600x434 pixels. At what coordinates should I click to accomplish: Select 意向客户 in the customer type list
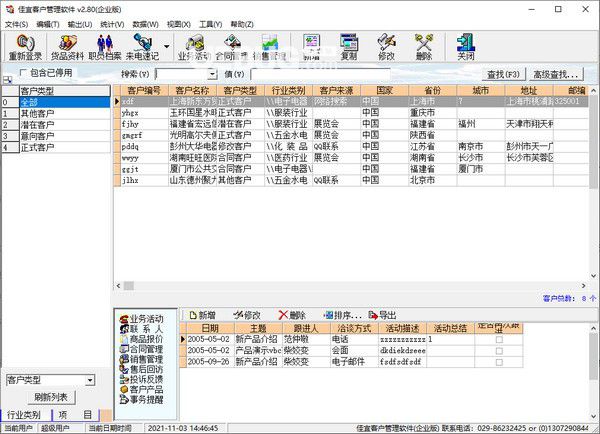click(56, 136)
